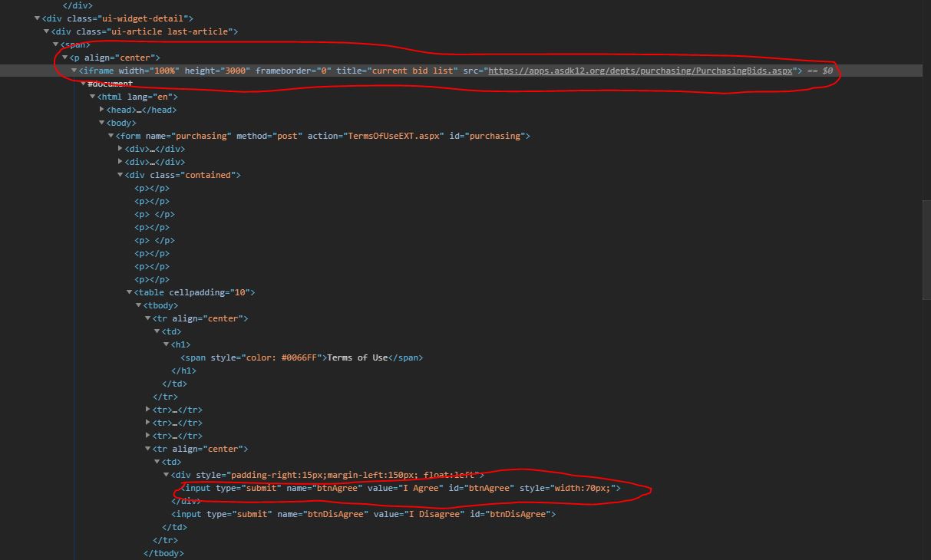
Task: Click the vertical scrollbar thumb on the right
Action: tap(926, 249)
